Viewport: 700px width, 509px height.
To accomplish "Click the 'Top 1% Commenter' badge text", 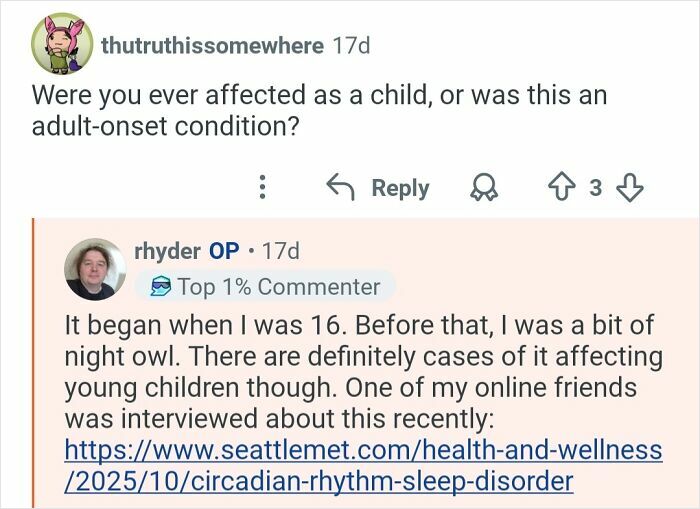I will (x=278, y=287).
